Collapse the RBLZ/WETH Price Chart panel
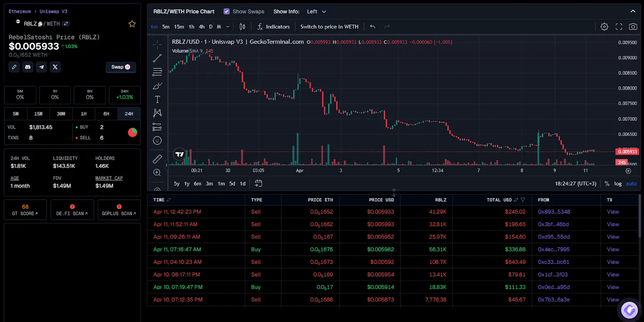Screen dimensions: 644x322 coord(633,11)
